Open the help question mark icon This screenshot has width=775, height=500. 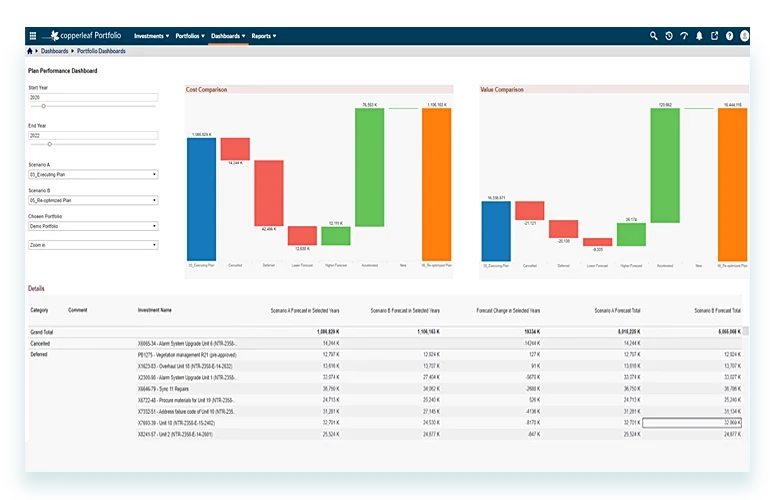tap(730, 36)
